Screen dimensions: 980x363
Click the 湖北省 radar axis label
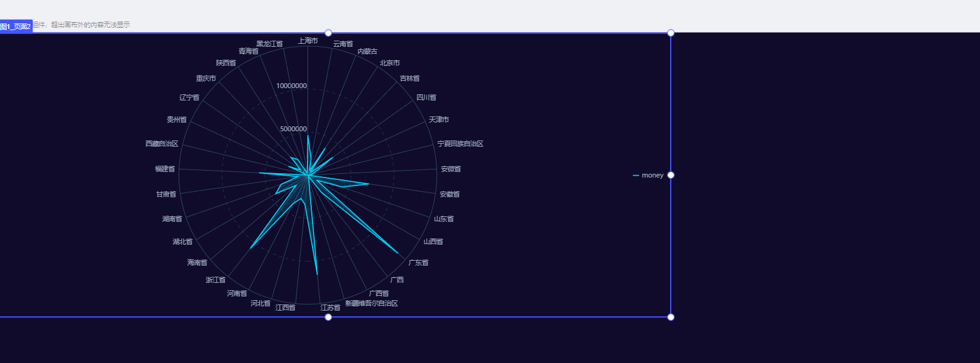(x=182, y=242)
